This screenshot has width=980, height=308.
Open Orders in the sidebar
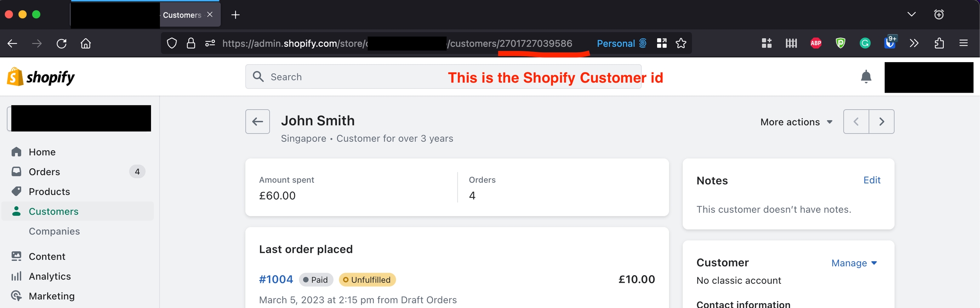coord(44,172)
